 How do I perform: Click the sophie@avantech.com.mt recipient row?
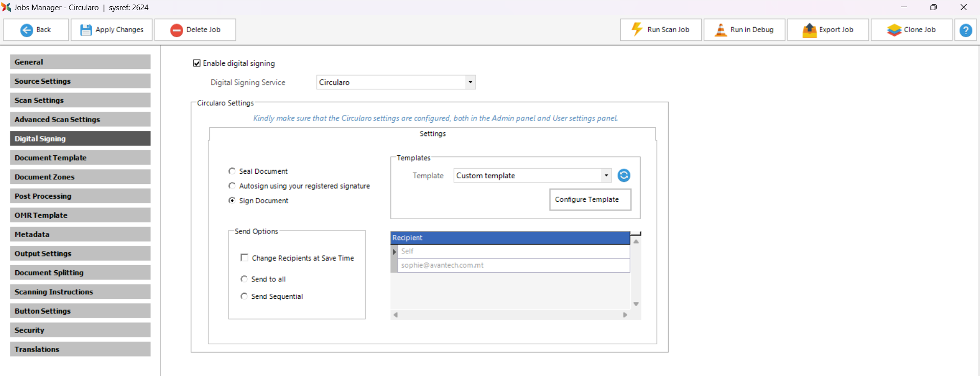pos(513,265)
